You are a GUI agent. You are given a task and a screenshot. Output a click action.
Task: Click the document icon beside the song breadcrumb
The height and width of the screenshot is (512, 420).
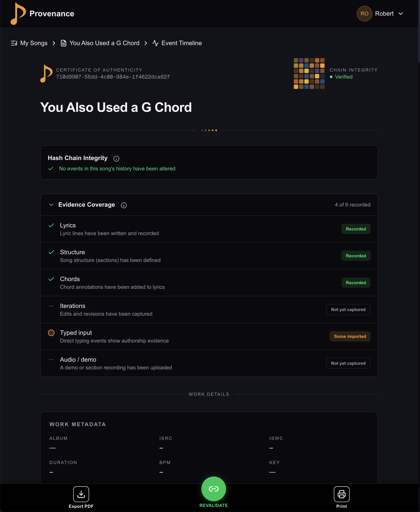(x=63, y=43)
